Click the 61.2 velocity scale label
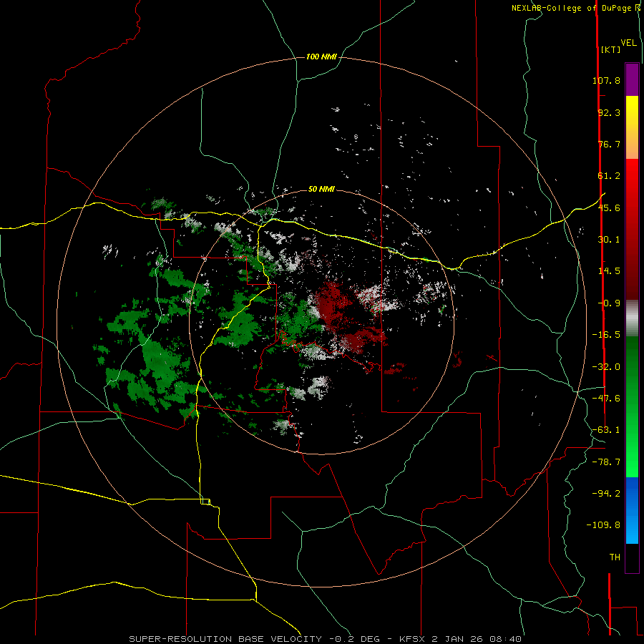Viewport: 644px width, 644px height. (609, 176)
